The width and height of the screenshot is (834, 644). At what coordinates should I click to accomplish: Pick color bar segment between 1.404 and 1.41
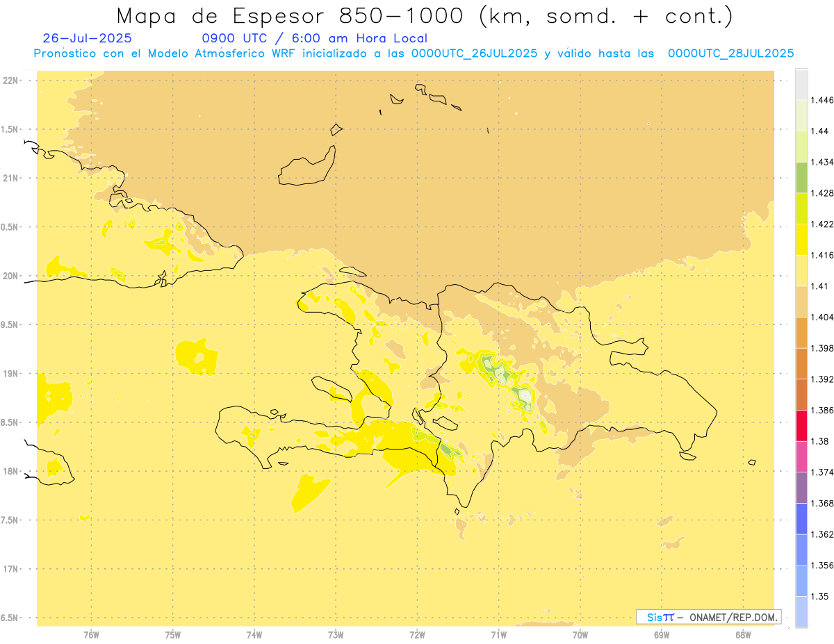pyautogui.click(x=801, y=302)
